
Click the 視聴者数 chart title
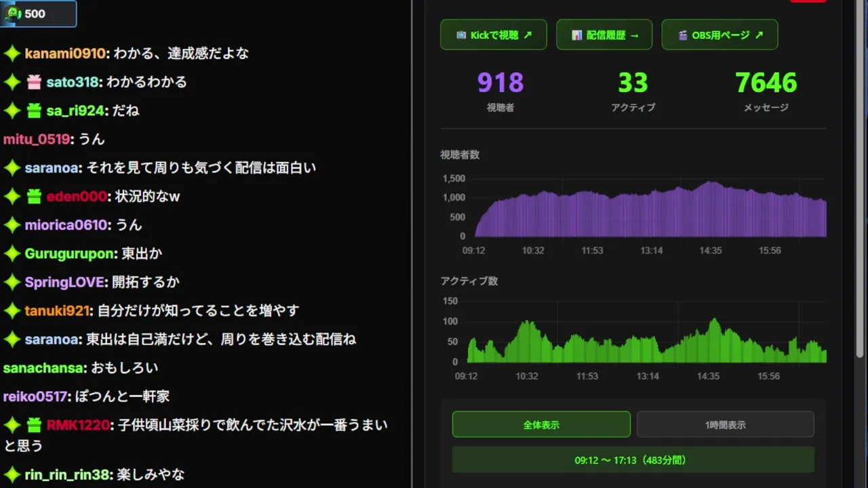tap(460, 155)
